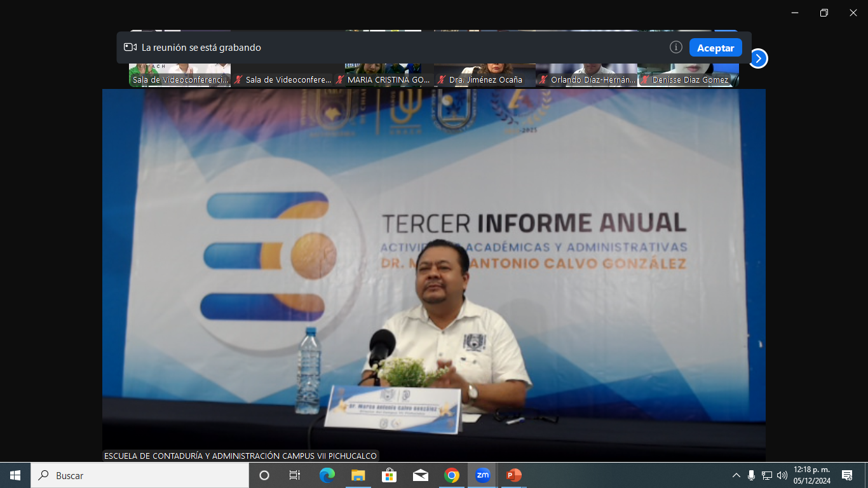Select the Dra. Jiménez Ocaña video thumbnail
Image resolution: width=868 pixels, height=488 pixels.
(484, 73)
